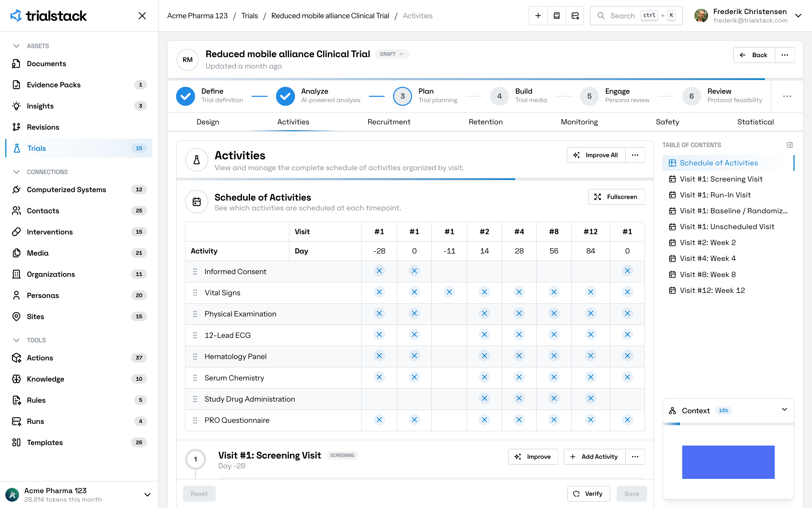Collapse the Connections sidebar group
The image size is (812, 508).
tap(16, 172)
